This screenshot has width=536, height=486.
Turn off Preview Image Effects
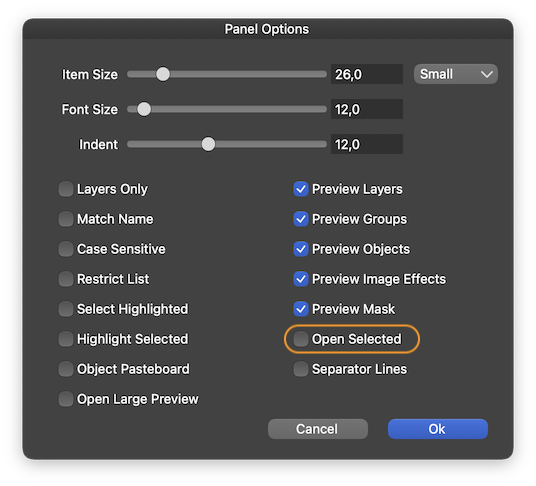301,279
